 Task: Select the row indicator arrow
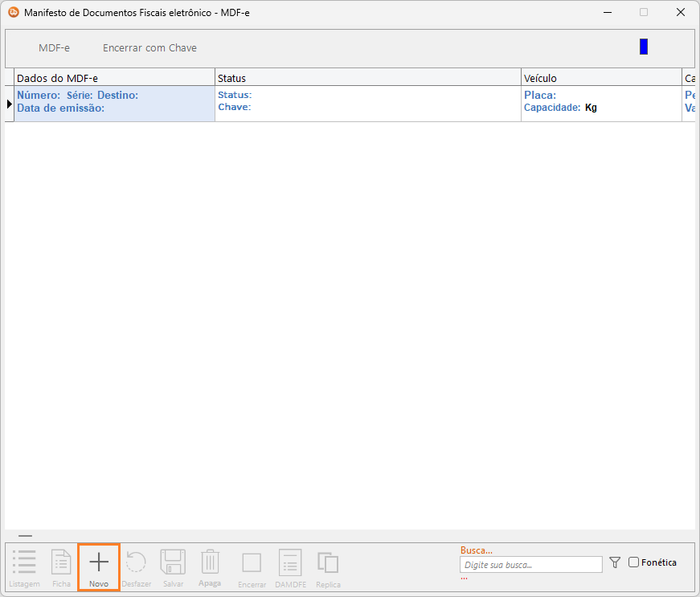pyautogui.click(x=10, y=104)
